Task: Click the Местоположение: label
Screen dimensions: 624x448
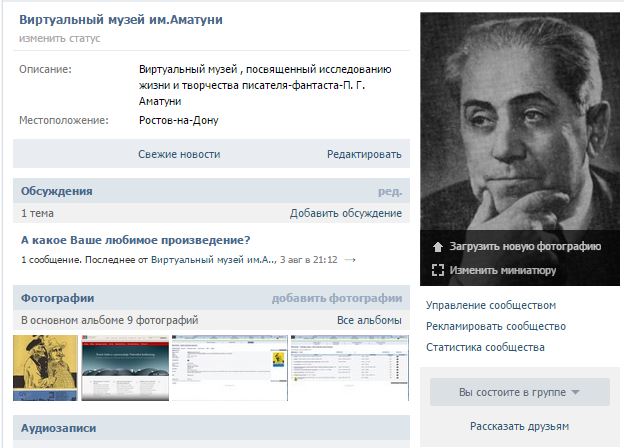Action: coord(64,120)
